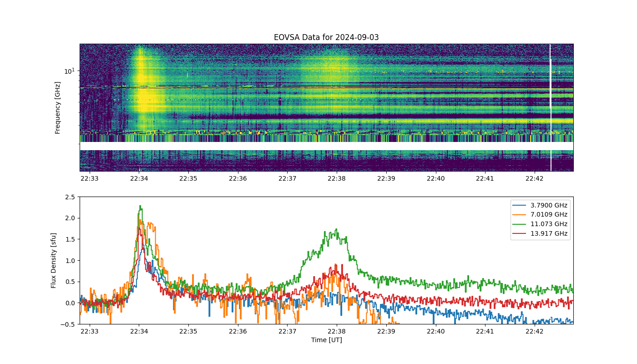Click the 2.0 tick on the flux axis

pyautogui.click(x=70, y=218)
